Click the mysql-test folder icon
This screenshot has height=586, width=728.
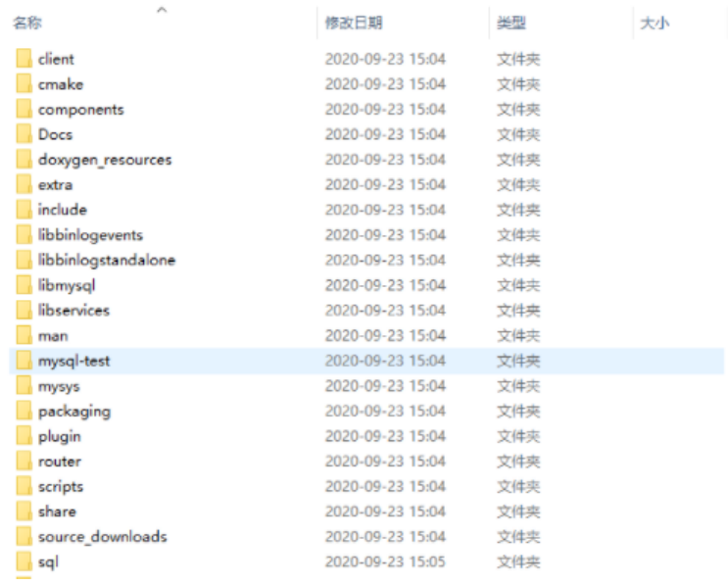(24, 361)
